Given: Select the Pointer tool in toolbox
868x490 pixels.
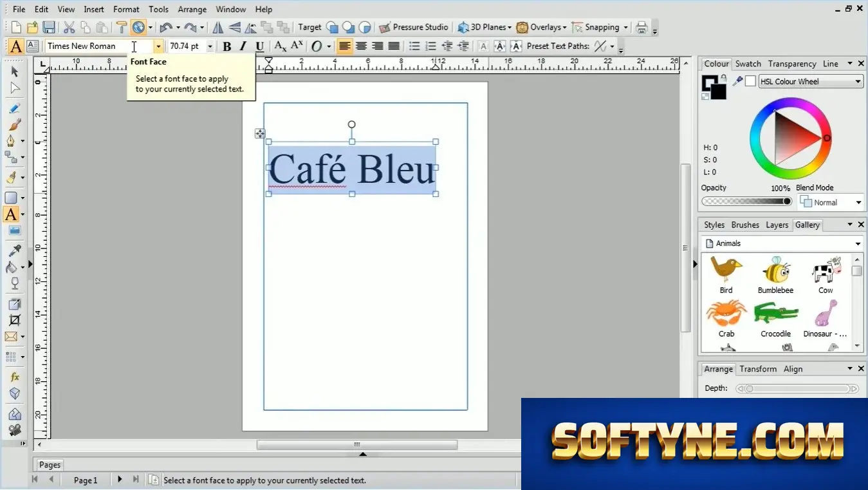Looking at the screenshot, I should click(15, 71).
